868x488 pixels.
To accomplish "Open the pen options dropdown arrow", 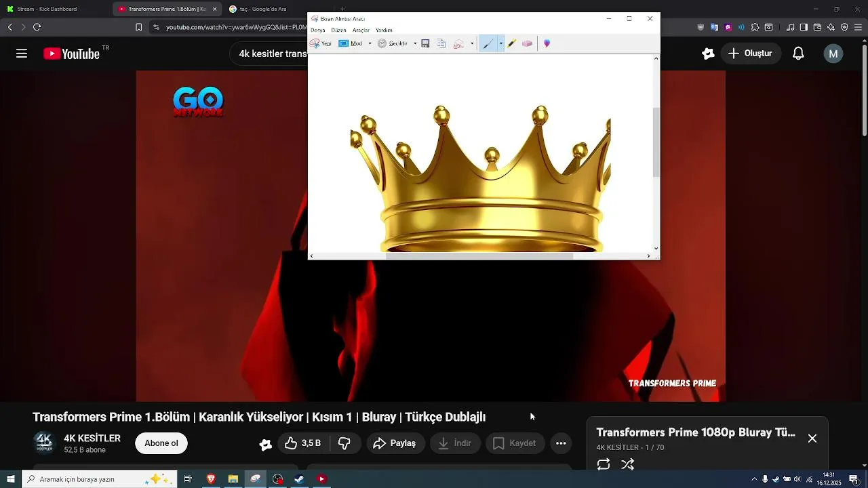I will click(x=501, y=43).
